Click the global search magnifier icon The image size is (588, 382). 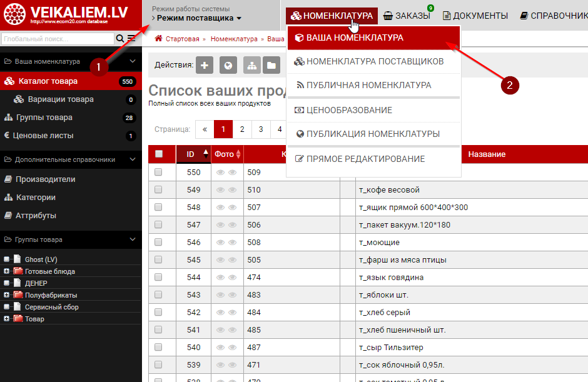[x=120, y=39]
